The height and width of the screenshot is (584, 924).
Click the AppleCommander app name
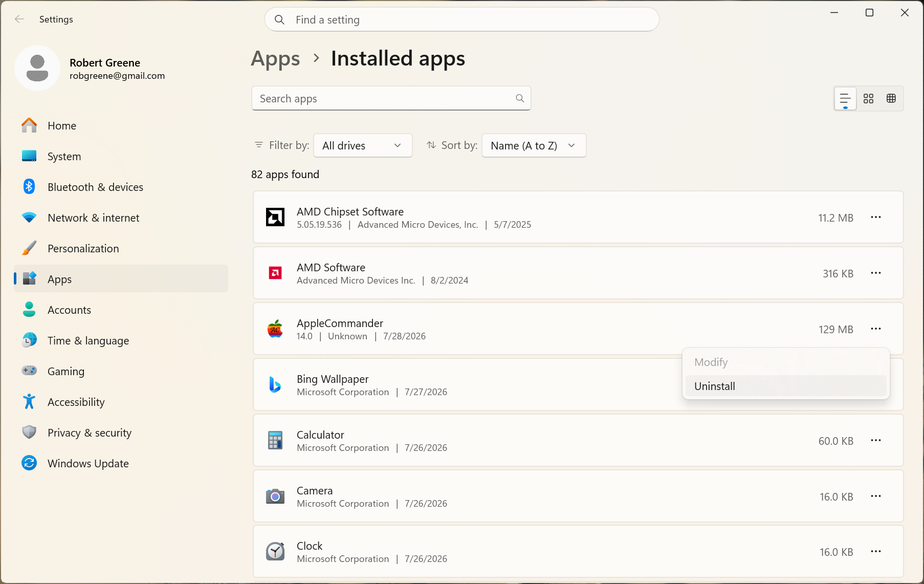click(340, 323)
